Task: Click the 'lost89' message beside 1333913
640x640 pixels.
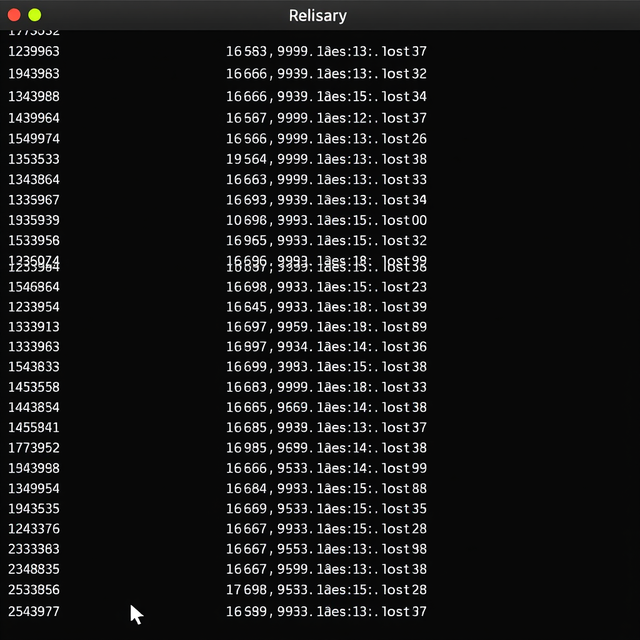Action: (x=404, y=327)
